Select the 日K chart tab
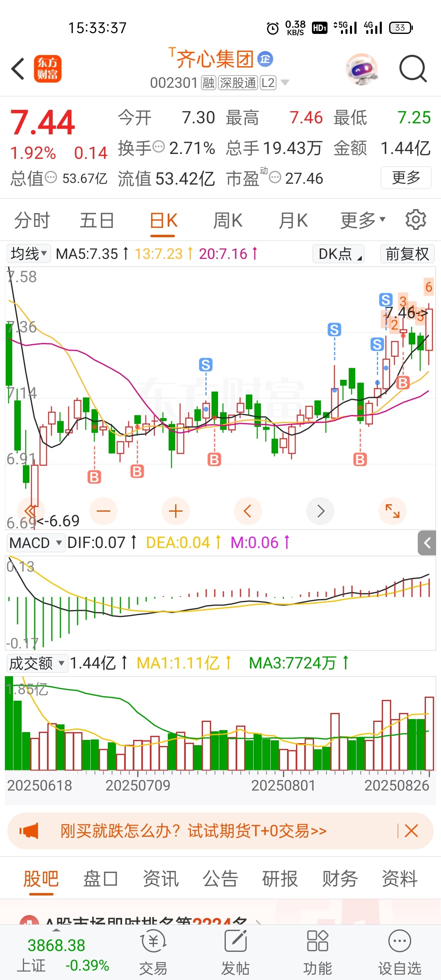The height and width of the screenshot is (980, 441). point(163,220)
